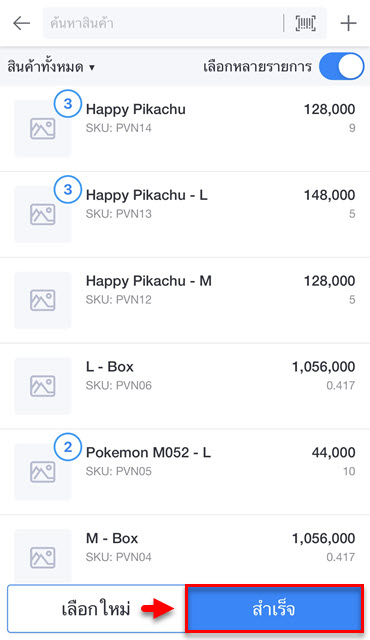
Task: Click Happy Pikachu - M image placeholder
Action: 43,300
